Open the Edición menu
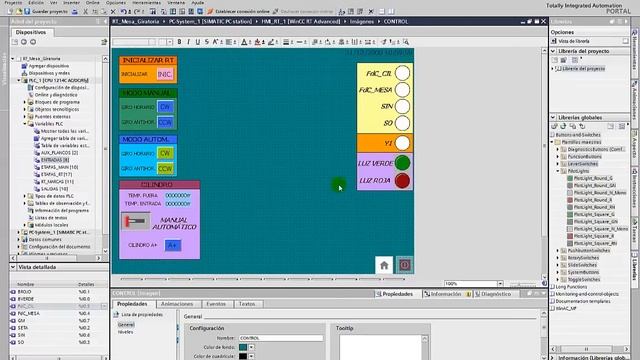 tap(36, 2)
